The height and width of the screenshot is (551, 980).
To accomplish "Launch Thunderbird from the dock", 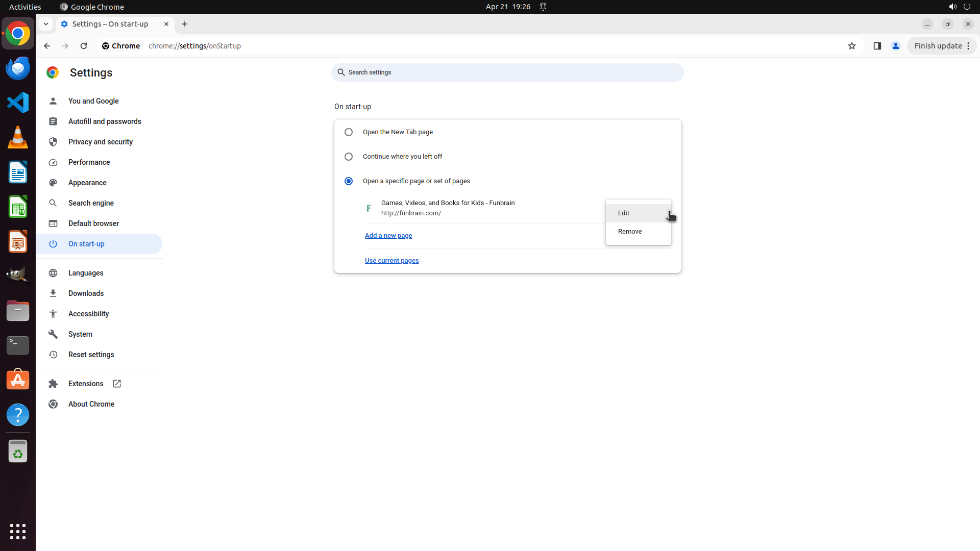I will [18, 68].
